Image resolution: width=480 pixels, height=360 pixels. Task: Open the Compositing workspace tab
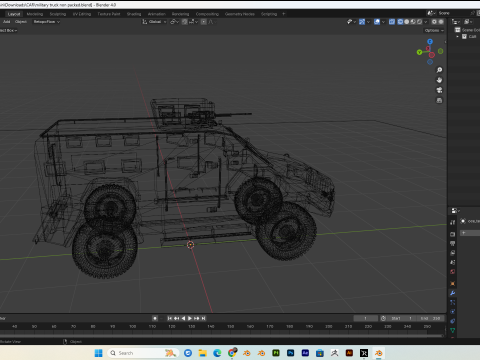pos(207,14)
